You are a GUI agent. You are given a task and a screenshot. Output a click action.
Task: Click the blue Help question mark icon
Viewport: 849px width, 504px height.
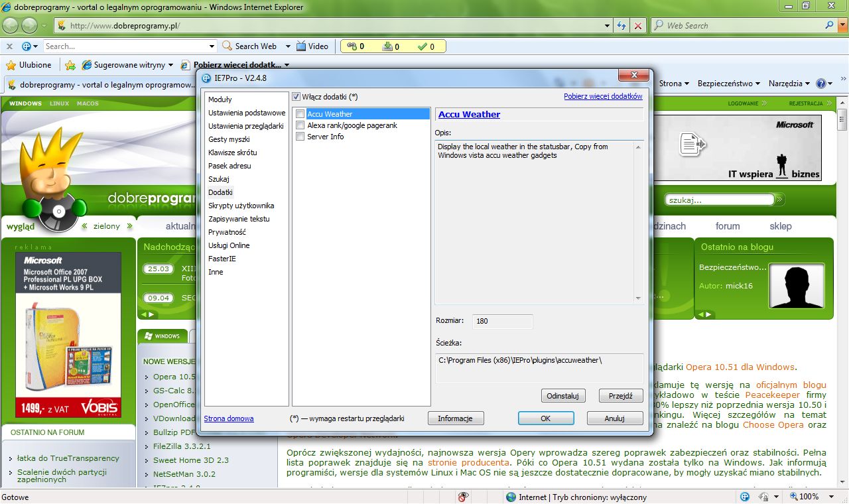pyautogui.click(x=821, y=84)
